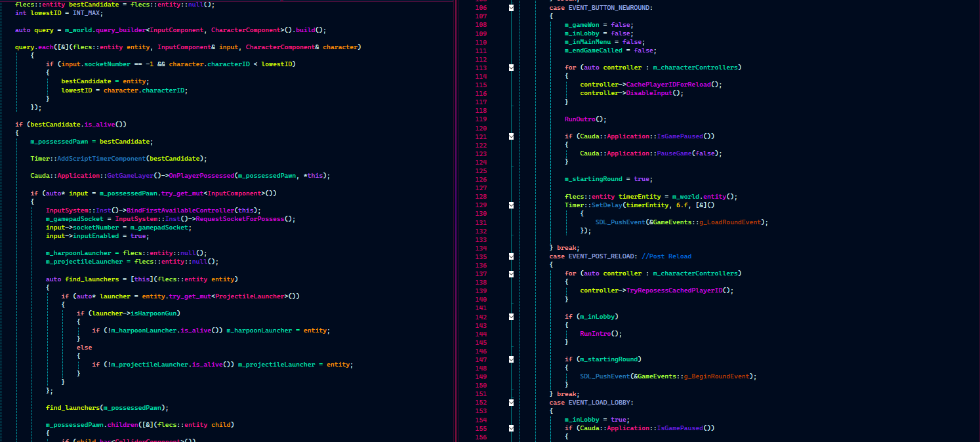Fold the EVENT_POST_RELOAD case block
This screenshot has width=980, height=442.
[x=511, y=256]
